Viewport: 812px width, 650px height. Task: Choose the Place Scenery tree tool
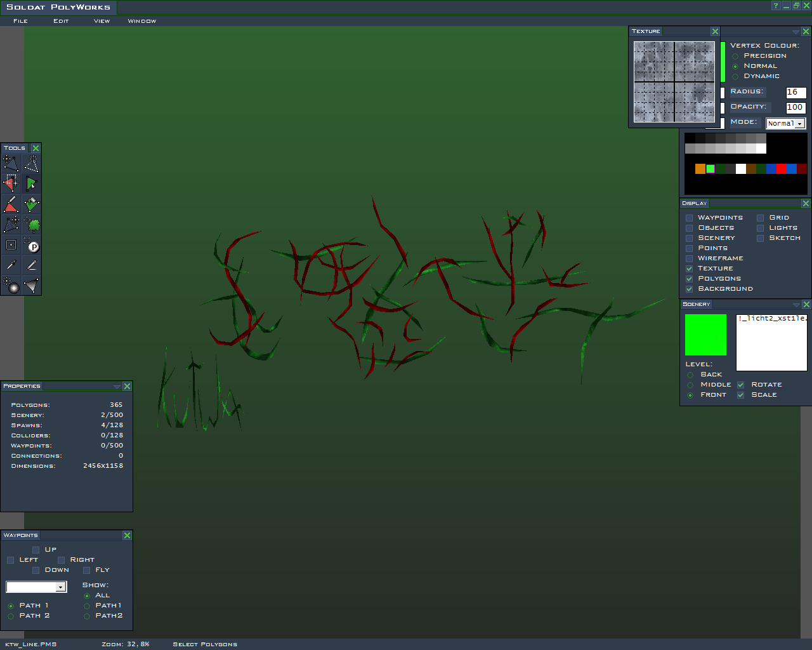(32, 225)
